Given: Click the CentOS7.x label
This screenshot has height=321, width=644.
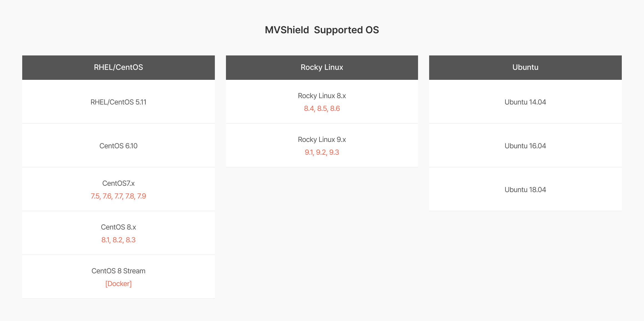Looking at the screenshot, I should [119, 183].
